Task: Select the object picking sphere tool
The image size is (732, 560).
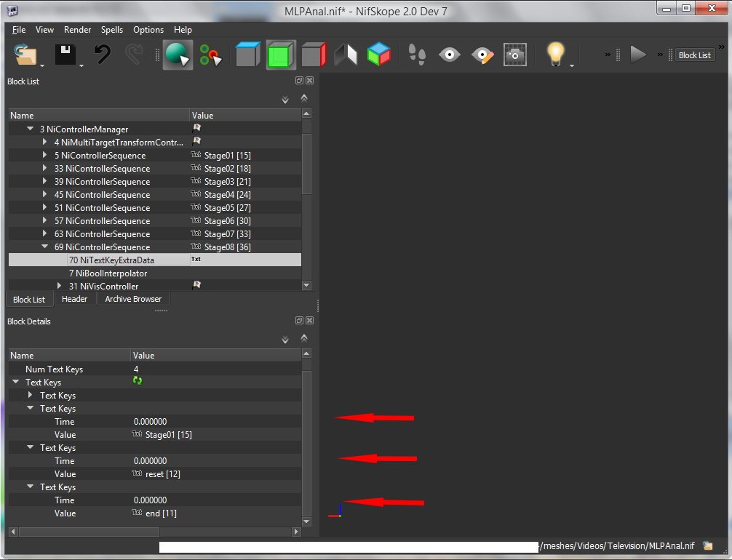Action: [x=177, y=55]
